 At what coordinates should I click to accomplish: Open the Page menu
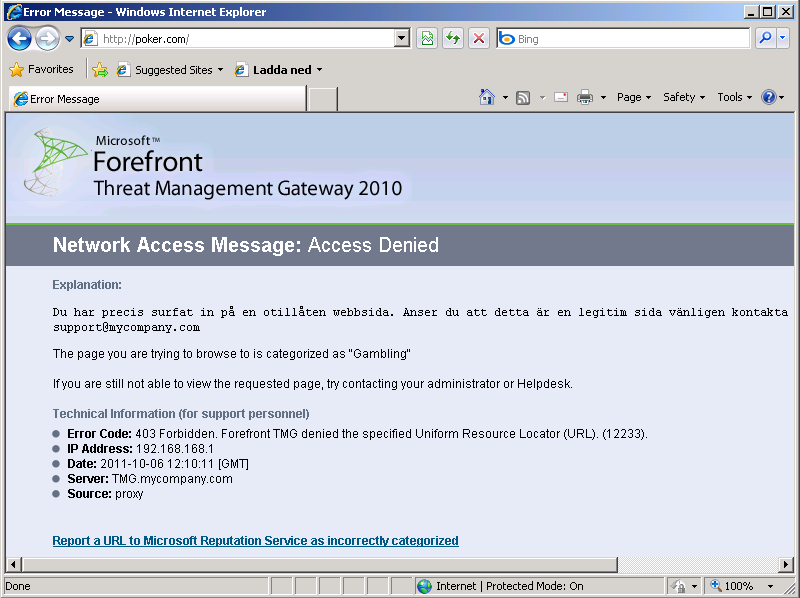pyautogui.click(x=633, y=97)
